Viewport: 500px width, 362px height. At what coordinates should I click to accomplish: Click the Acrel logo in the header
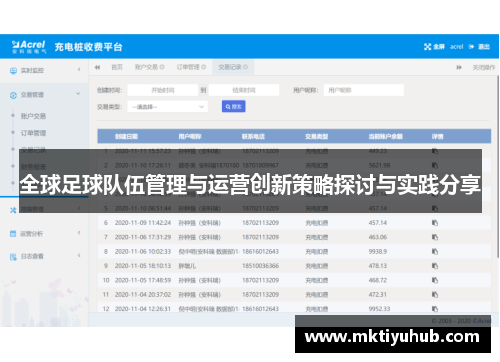tap(29, 47)
